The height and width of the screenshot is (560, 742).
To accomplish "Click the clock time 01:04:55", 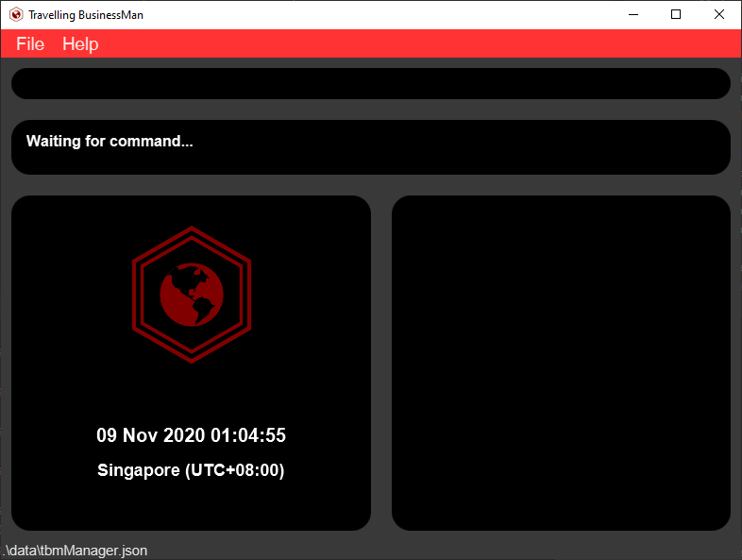I will [x=247, y=435].
